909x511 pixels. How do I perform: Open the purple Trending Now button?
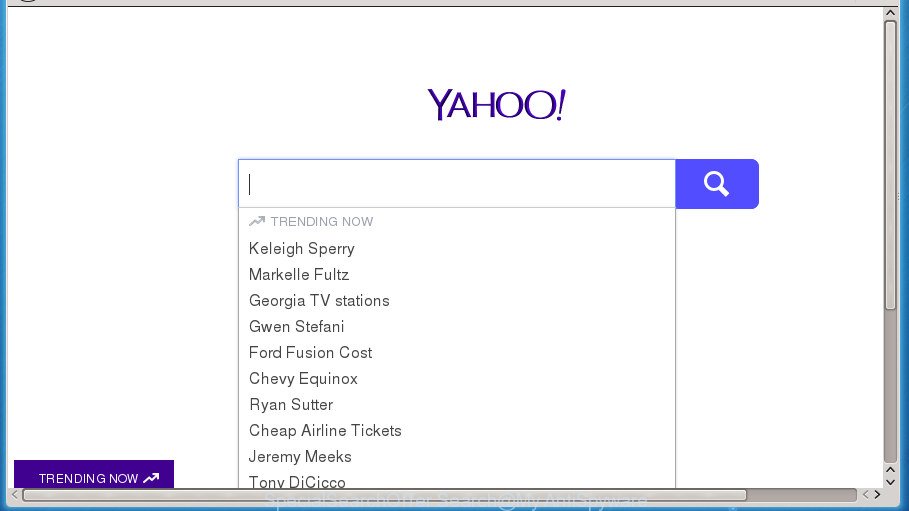(94, 474)
